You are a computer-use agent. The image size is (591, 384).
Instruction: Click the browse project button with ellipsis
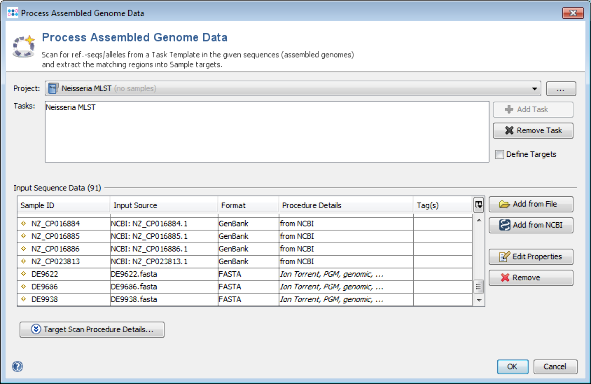(561, 89)
